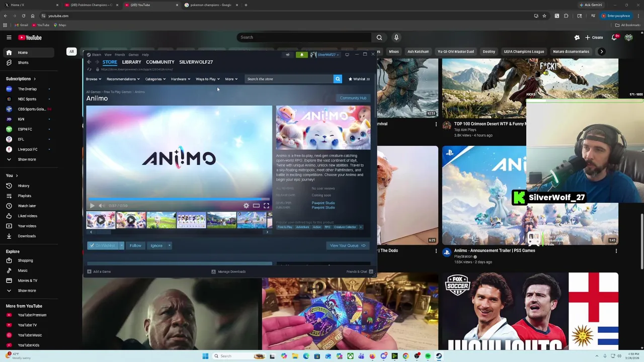The width and height of the screenshot is (644, 362).
Task: Reload the Chrome page
Action: (23, 16)
